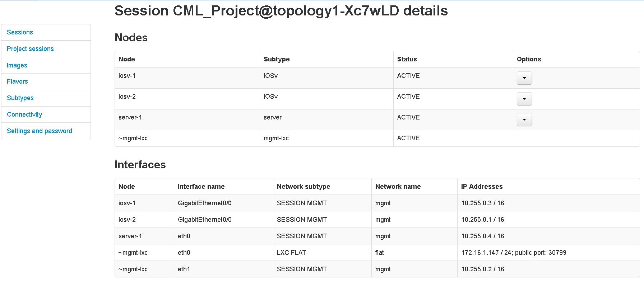644x281 pixels.
Task: Go to the Sessions page
Action: pyautogui.click(x=20, y=32)
